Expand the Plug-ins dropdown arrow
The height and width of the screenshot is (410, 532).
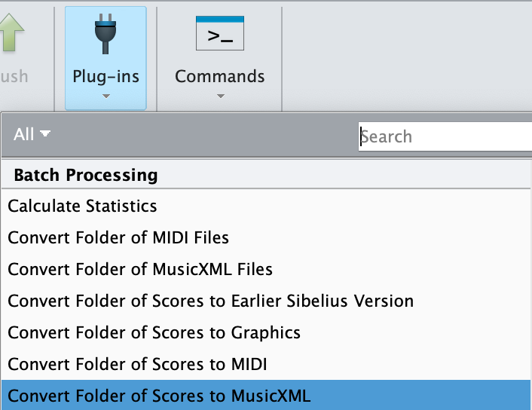tap(105, 96)
